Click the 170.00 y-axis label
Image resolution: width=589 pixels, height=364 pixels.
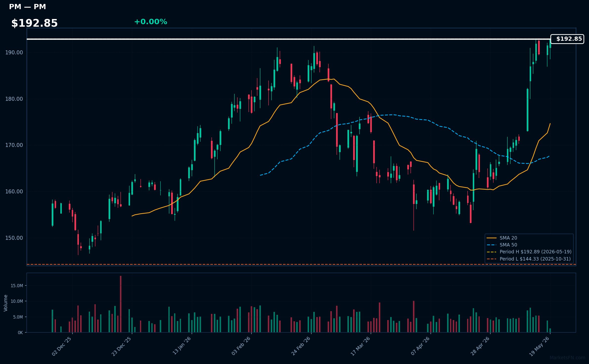coord(14,145)
